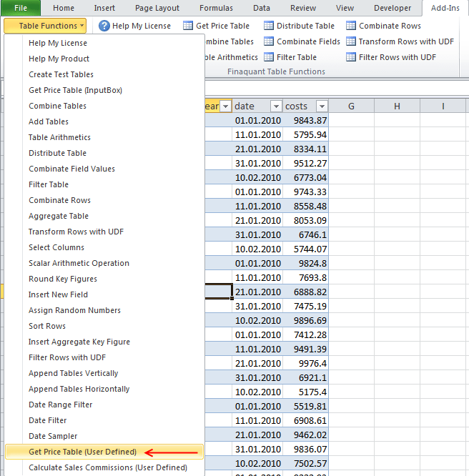Image resolution: width=469 pixels, height=476 pixels.
Task: Choose Distribute Table in dropdown menu
Action: tap(104, 153)
